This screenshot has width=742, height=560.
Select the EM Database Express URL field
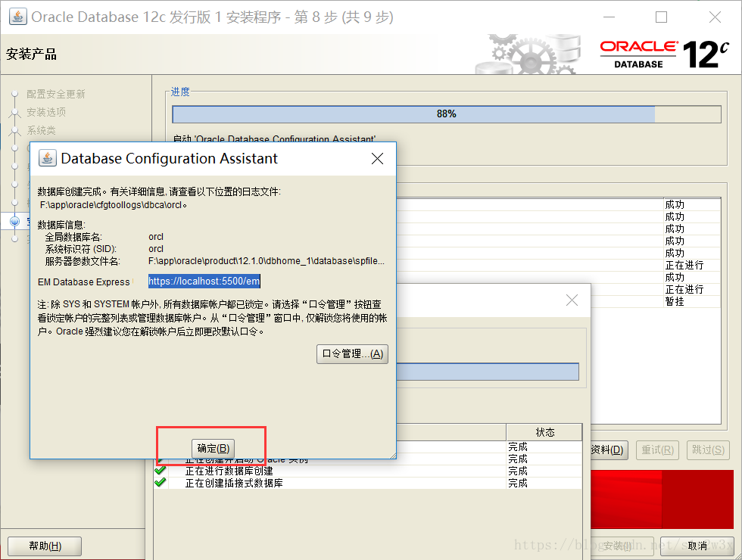[x=204, y=281]
